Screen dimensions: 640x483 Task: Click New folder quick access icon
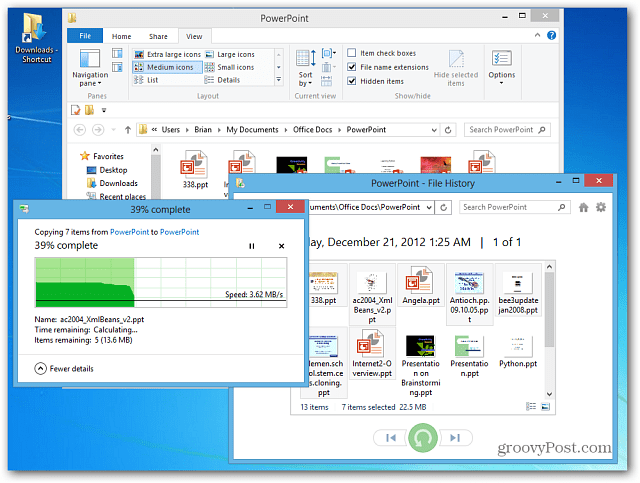coord(89,110)
